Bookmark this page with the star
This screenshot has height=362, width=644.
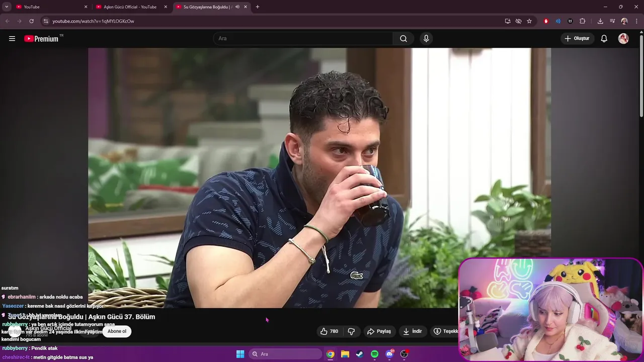pos(529,21)
